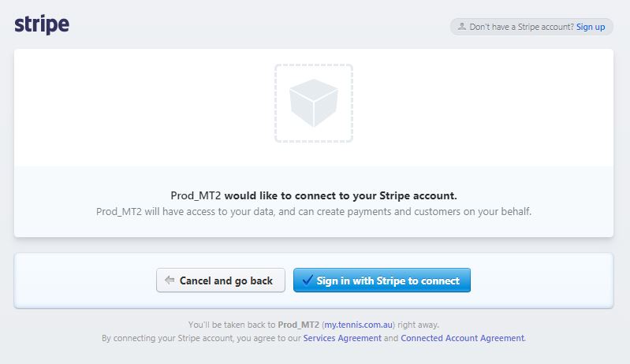The width and height of the screenshot is (630, 364).
Task: Cancel and go back
Action: coord(221,280)
